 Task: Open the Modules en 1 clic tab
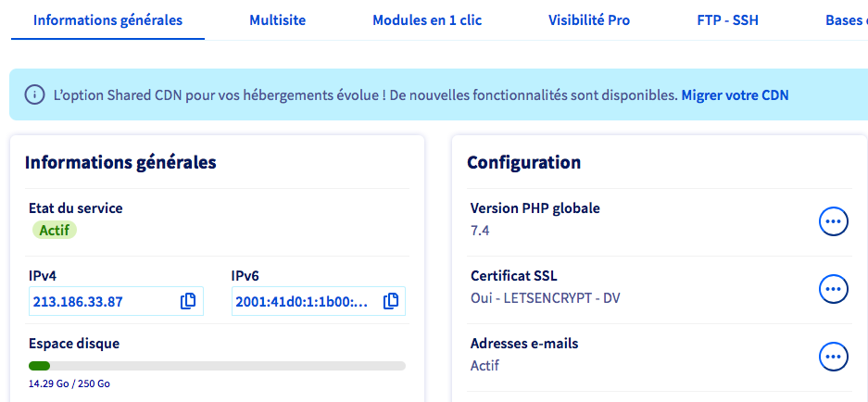pyautogui.click(x=427, y=19)
